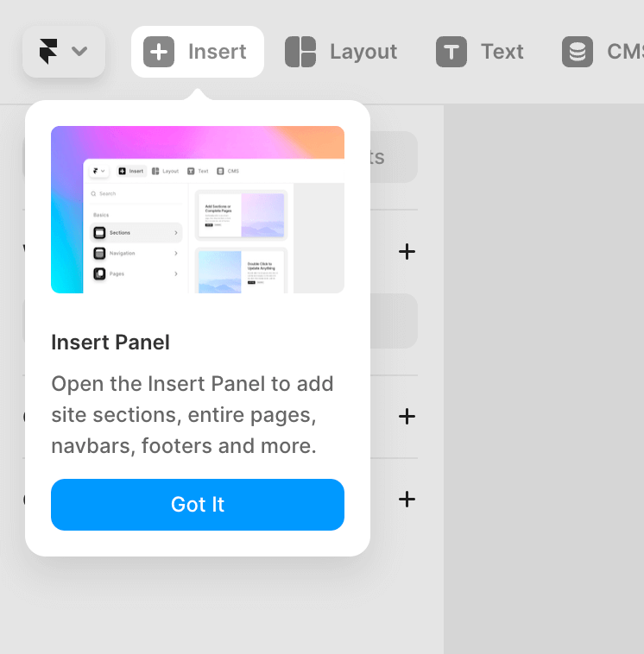The width and height of the screenshot is (644, 654).
Task: Click the plus icon on the Insert button
Action: [159, 52]
